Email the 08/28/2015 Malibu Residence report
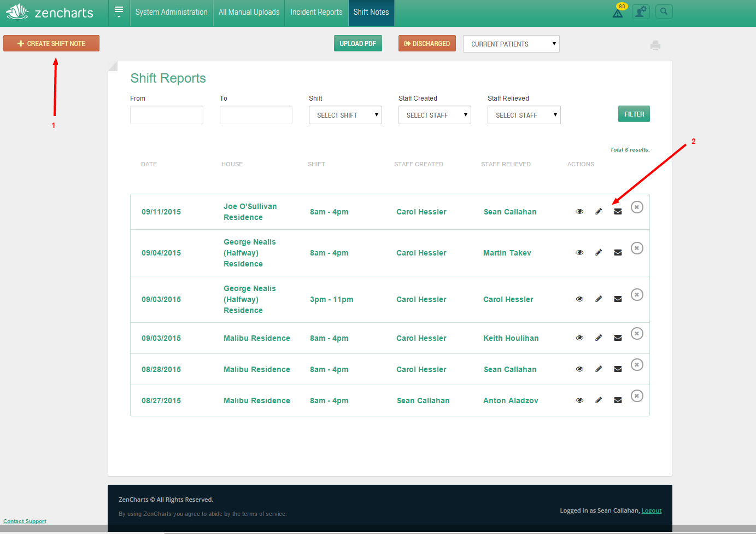756x534 pixels. (618, 369)
